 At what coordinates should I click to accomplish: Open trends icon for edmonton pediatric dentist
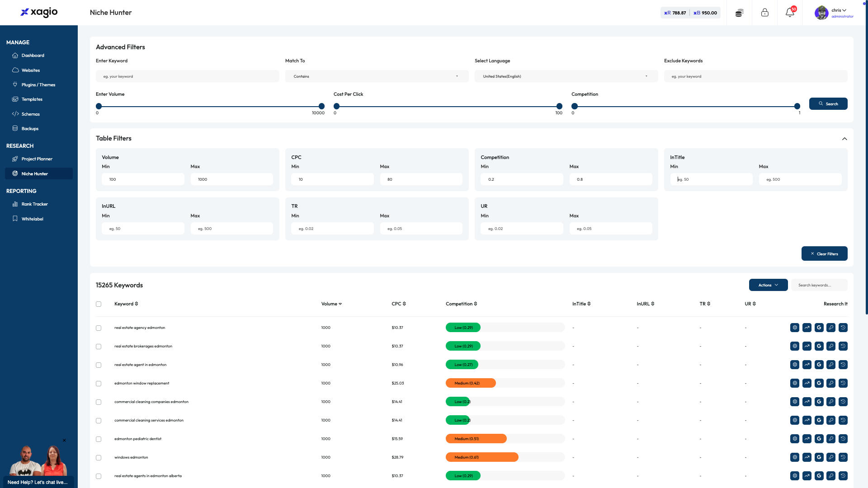807,439
